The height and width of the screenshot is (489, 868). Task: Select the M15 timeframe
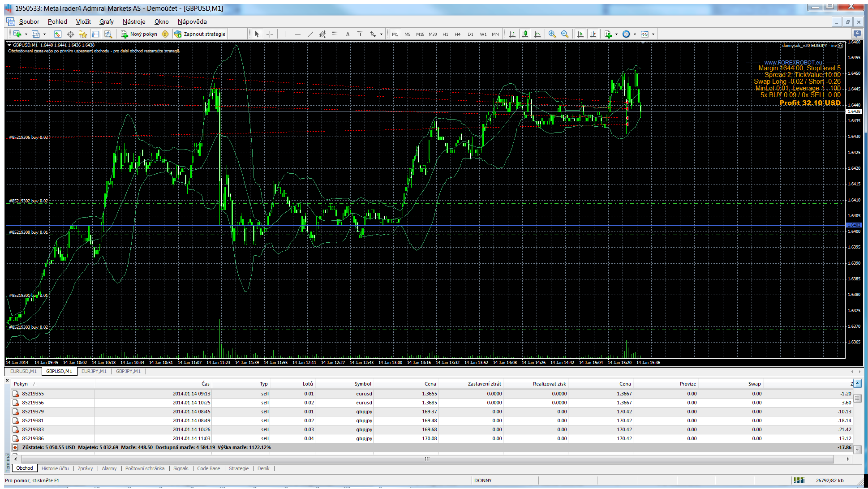click(x=420, y=34)
